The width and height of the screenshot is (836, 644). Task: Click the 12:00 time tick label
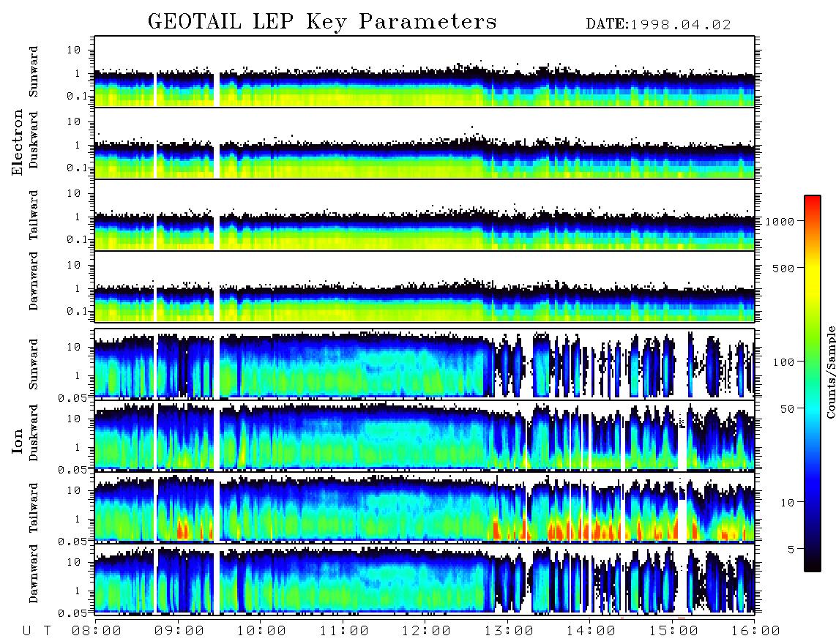click(x=427, y=632)
